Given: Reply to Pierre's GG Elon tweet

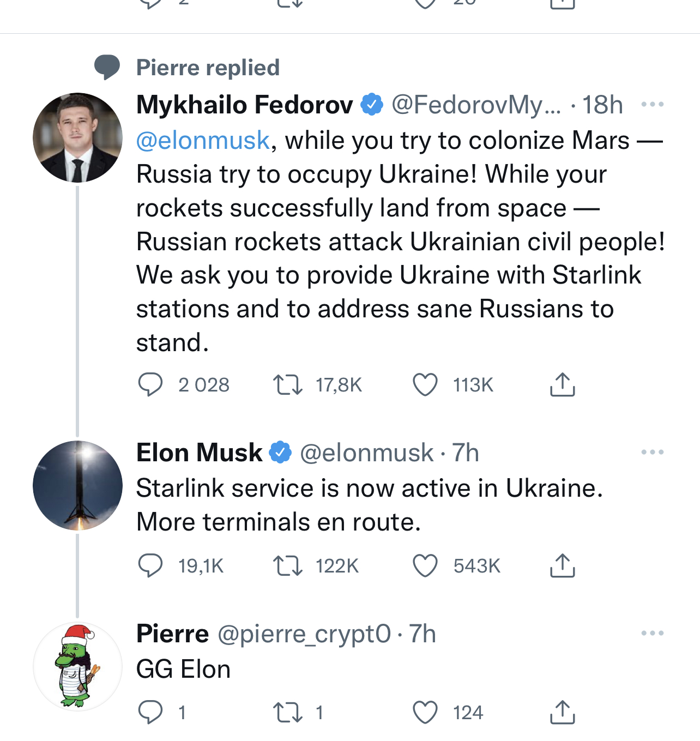Looking at the screenshot, I should click(x=150, y=712).
